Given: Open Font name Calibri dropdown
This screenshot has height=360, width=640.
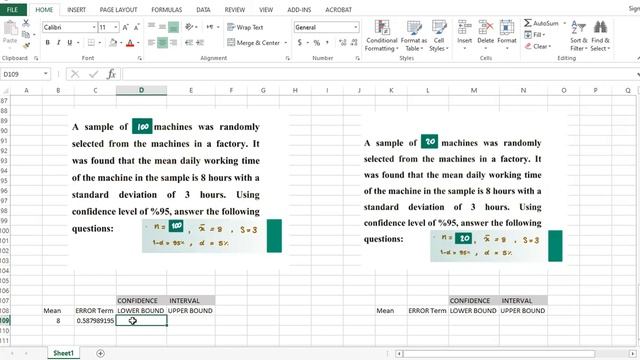Looking at the screenshot, I should 94,27.
